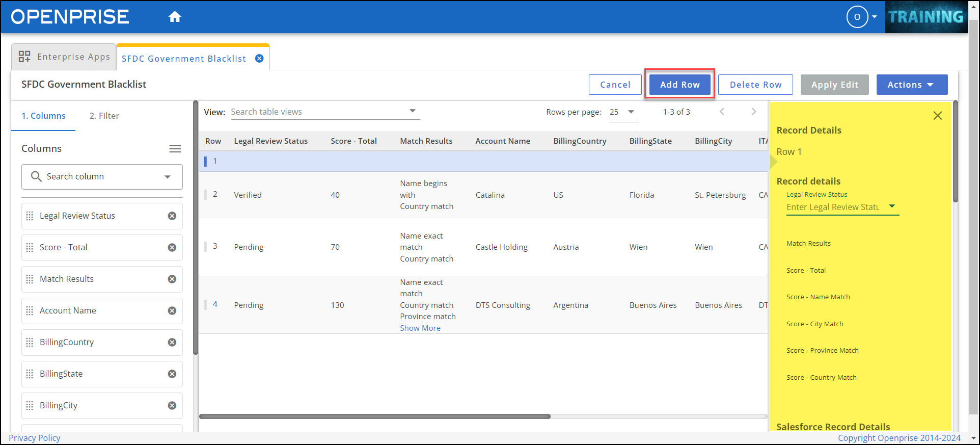Viewport: 980px width, 445px height.
Task: Go to next page of rows
Action: [754, 112]
